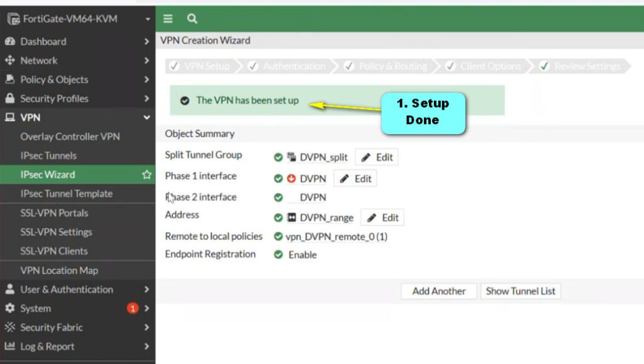Expand the Policy & Objects chevron
Screen dimensions: 644x364
[x=147, y=79]
